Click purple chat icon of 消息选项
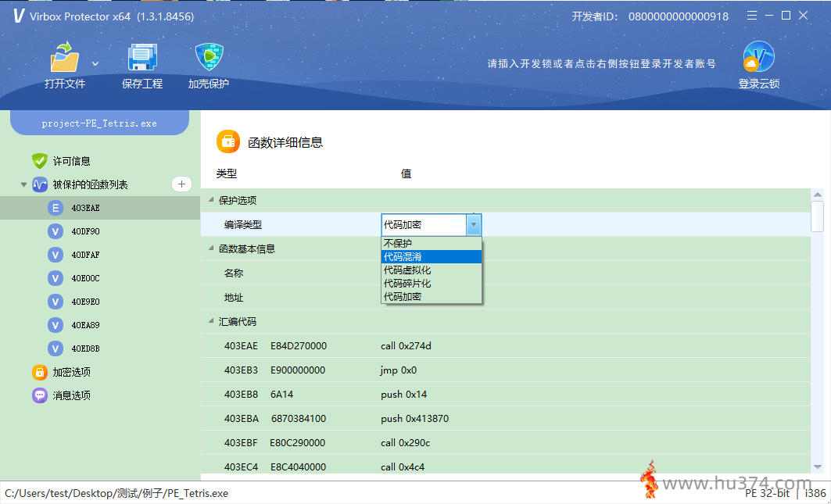Image resolution: width=831 pixels, height=504 pixels. coord(40,395)
